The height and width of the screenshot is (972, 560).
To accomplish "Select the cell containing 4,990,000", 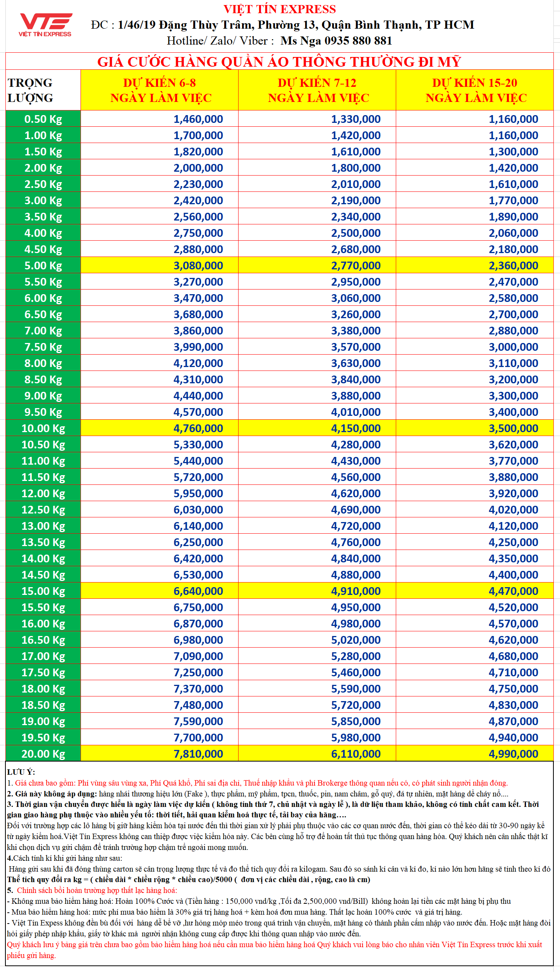I will point(513,754).
